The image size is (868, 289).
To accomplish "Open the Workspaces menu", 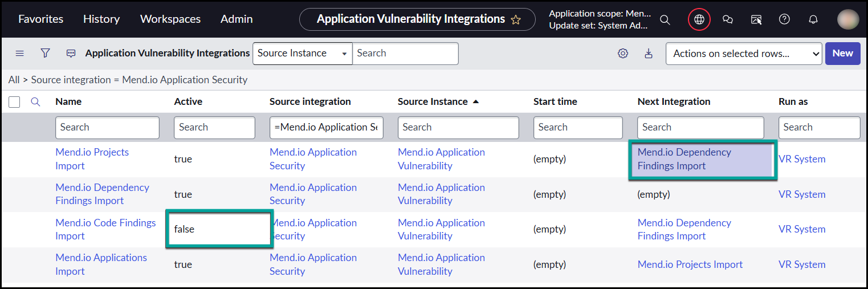I will (170, 19).
